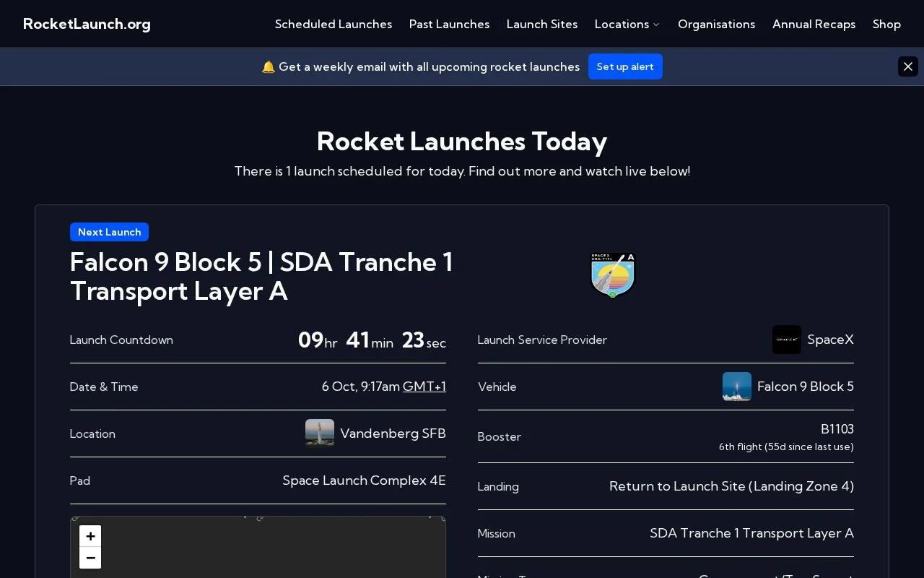This screenshot has height=578, width=924.
Task: Click the Falcon 9 rocket thumbnail
Action: pos(737,387)
